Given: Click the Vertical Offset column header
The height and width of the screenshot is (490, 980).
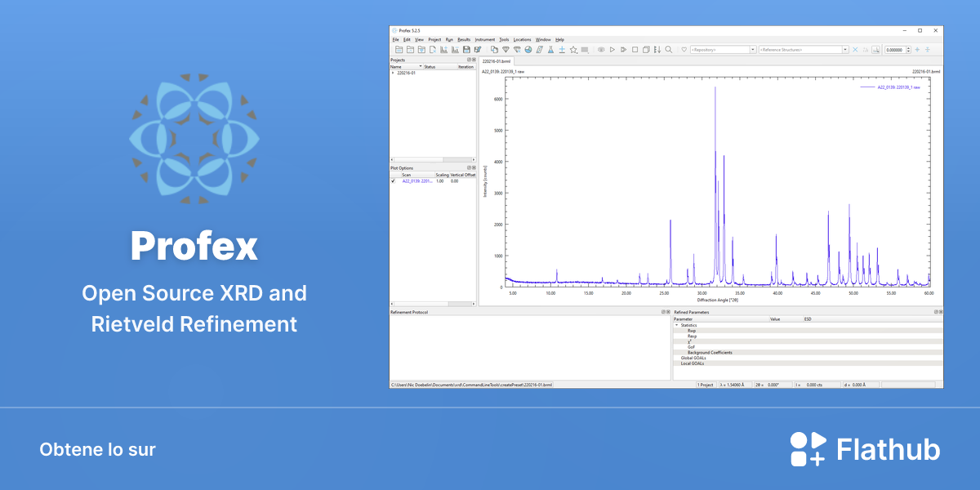Looking at the screenshot, I should 463,175.
